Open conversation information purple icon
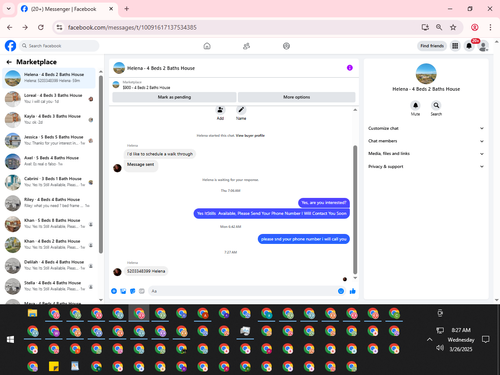The image size is (500, 375). [350, 68]
